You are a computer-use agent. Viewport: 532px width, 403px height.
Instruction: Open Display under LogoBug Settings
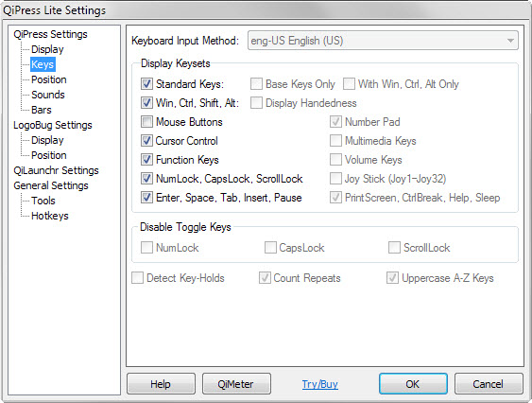click(47, 140)
